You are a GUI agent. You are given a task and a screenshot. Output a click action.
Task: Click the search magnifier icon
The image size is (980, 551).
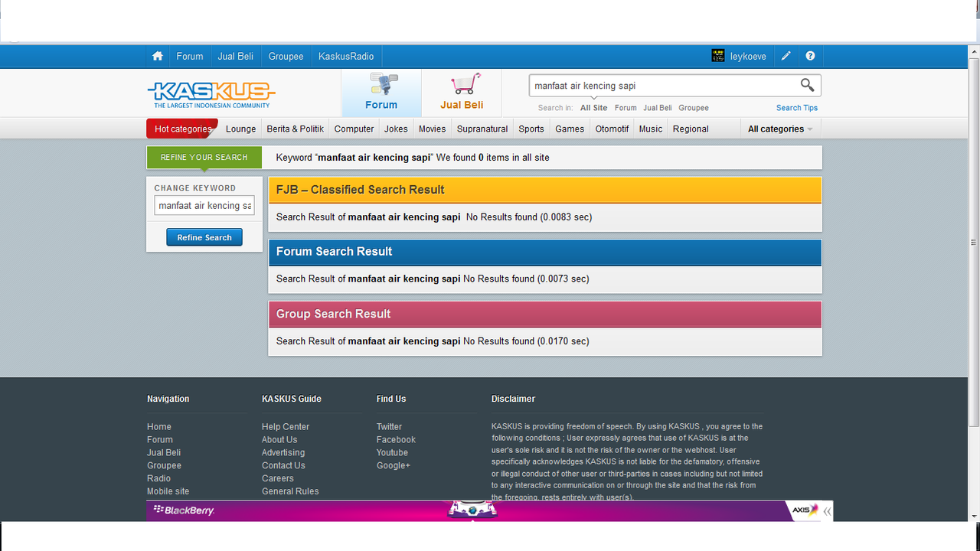[807, 85]
